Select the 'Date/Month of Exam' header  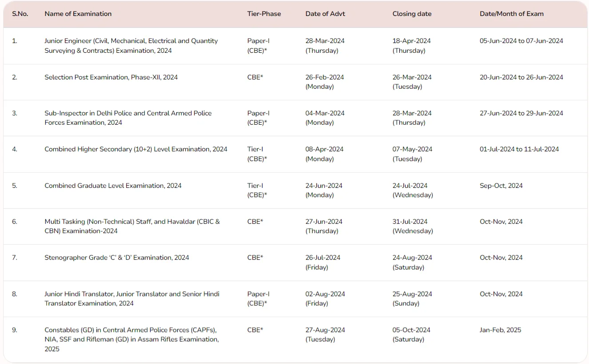tap(511, 14)
